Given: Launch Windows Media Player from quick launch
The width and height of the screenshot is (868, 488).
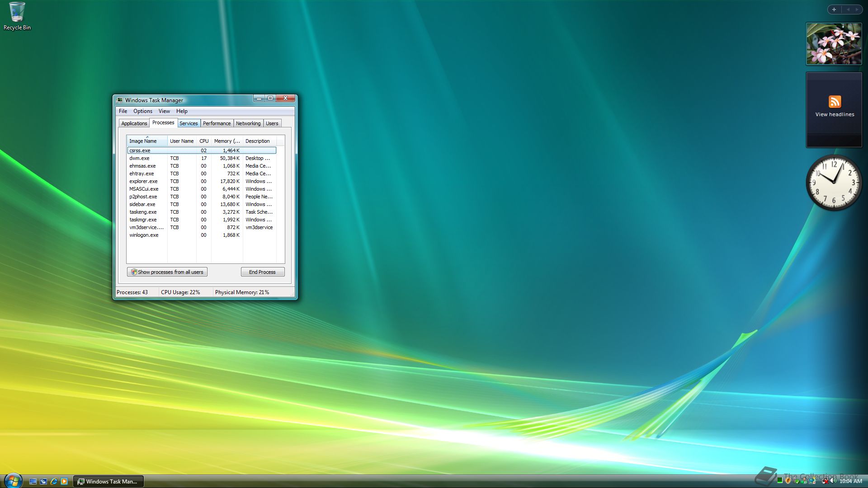Looking at the screenshot, I should coord(64,481).
